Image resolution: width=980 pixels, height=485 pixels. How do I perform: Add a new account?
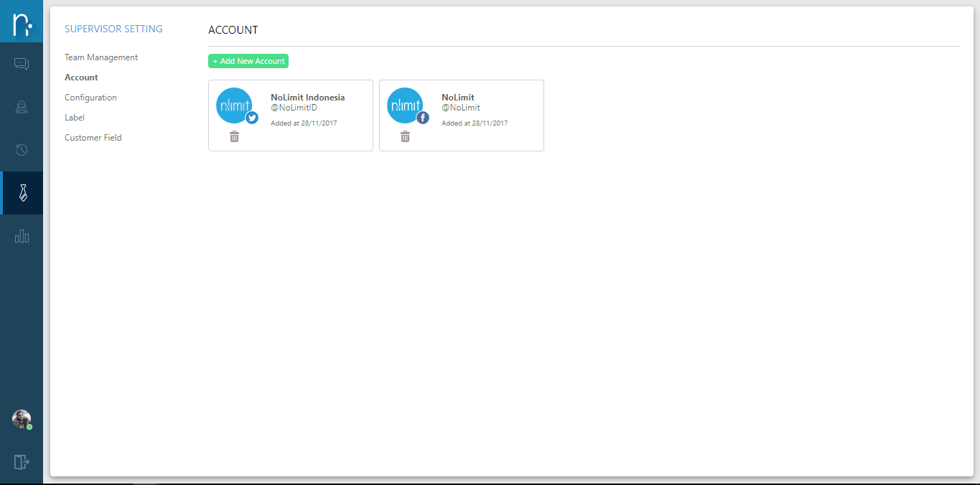pyautogui.click(x=248, y=61)
